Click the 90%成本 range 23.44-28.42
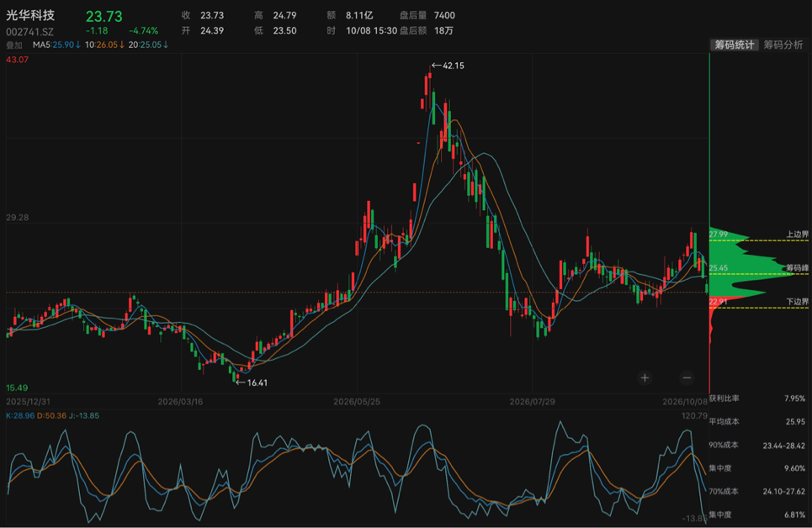812x528 pixels. tap(784, 446)
